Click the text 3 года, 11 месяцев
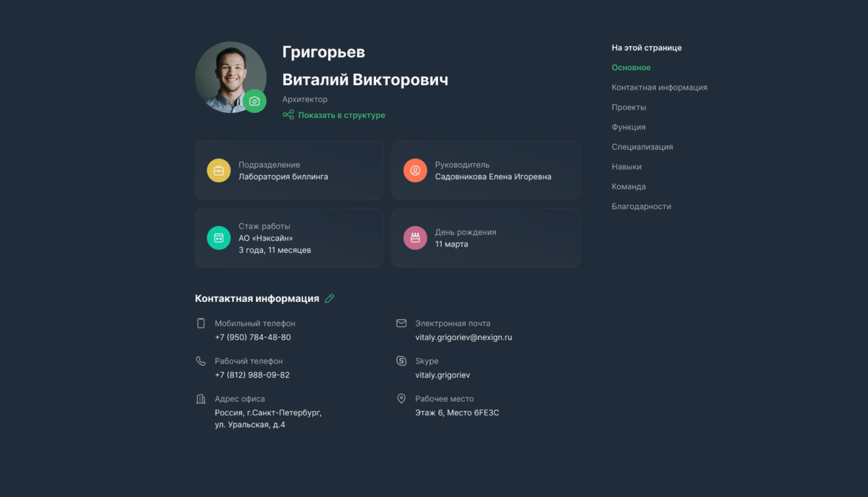This screenshot has height=497, width=868. pyautogui.click(x=275, y=250)
